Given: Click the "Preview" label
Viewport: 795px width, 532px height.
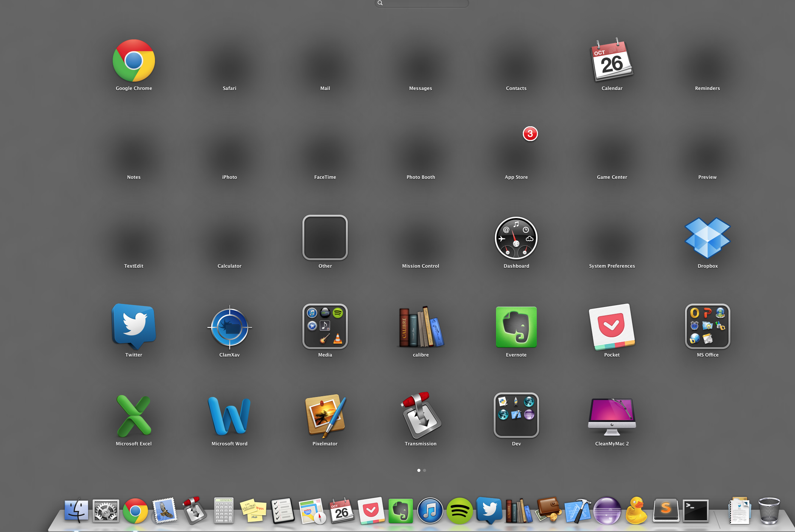Looking at the screenshot, I should click(x=707, y=177).
